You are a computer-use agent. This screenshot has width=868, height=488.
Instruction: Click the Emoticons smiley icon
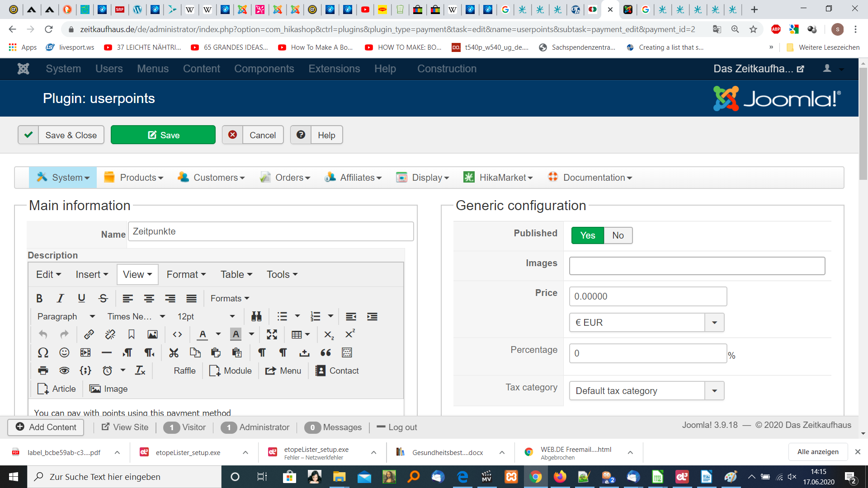64,352
